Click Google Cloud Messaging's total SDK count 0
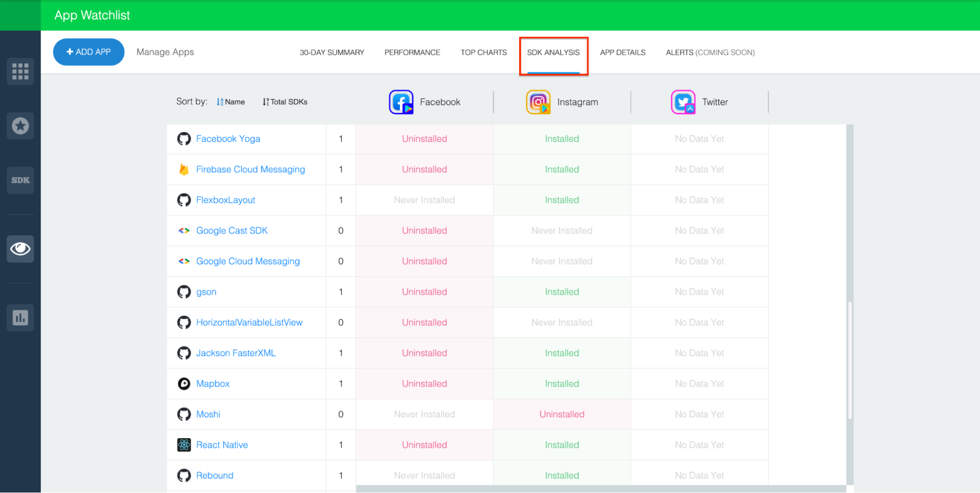 click(x=341, y=261)
